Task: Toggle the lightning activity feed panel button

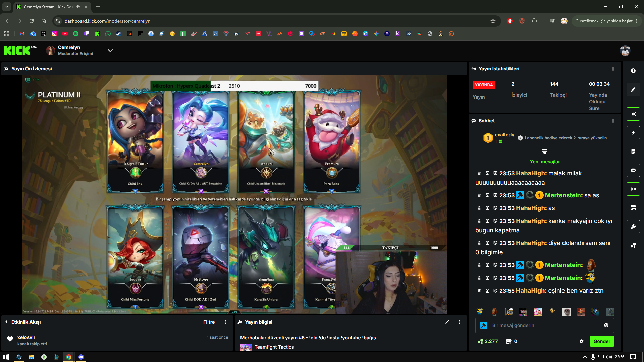Action: click(633, 133)
